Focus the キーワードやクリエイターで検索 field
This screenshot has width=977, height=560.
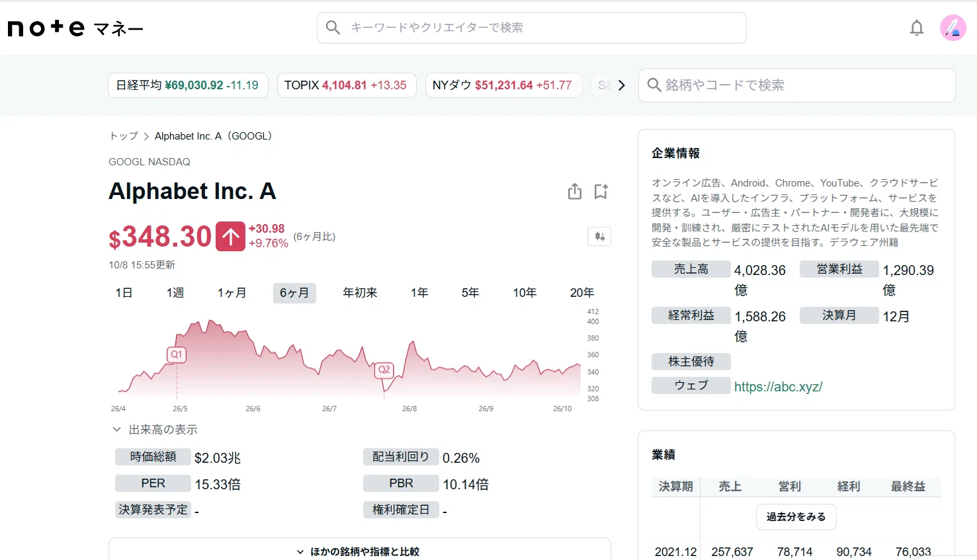coord(532,28)
